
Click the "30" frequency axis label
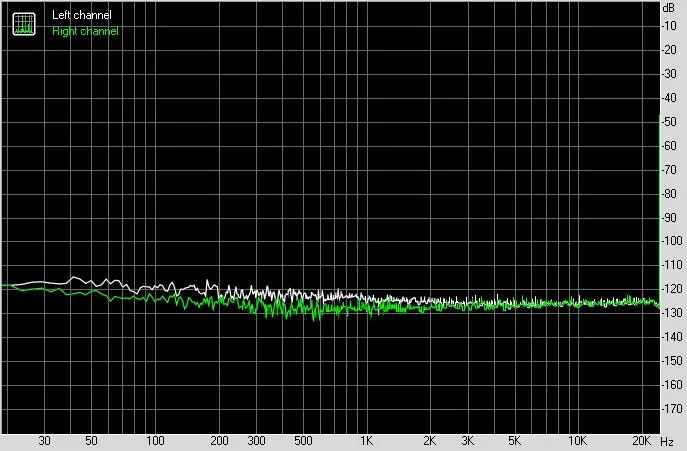pyautogui.click(x=44, y=441)
